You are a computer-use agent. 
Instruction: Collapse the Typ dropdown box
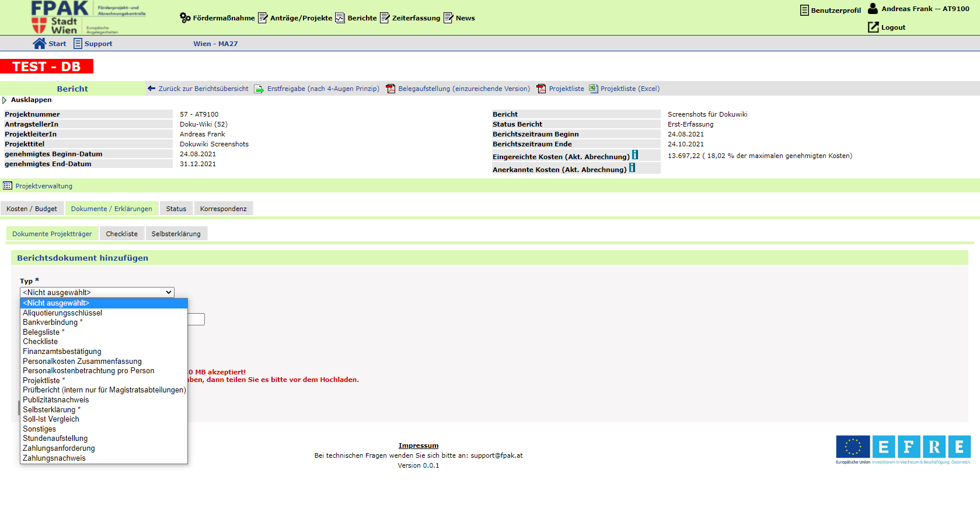pyautogui.click(x=97, y=293)
